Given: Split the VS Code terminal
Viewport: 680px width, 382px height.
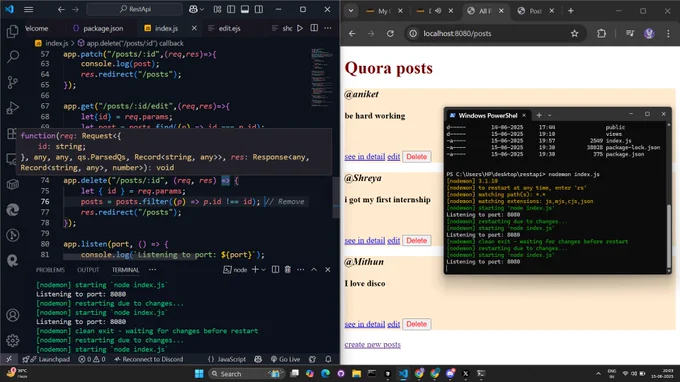Looking at the screenshot, I should 275,270.
